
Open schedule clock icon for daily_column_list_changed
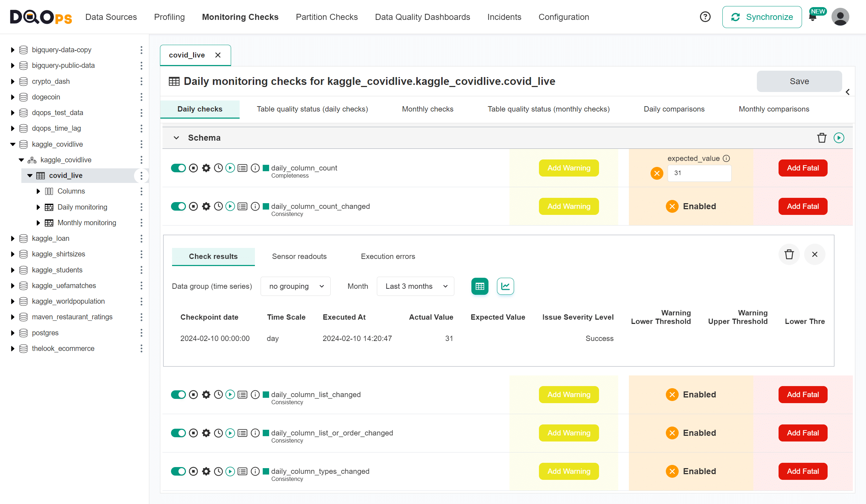tap(218, 395)
